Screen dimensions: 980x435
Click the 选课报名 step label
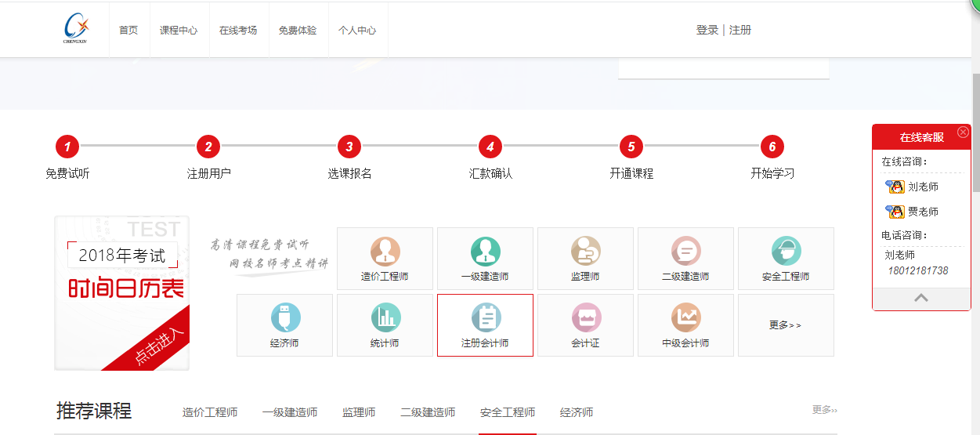click(x=349, y=173)
